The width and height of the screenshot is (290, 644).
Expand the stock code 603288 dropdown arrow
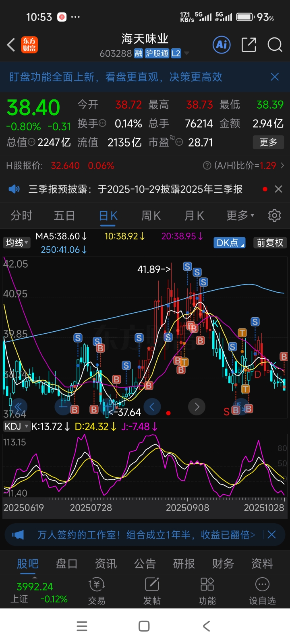pyautogui.click(x=186, y=54)
